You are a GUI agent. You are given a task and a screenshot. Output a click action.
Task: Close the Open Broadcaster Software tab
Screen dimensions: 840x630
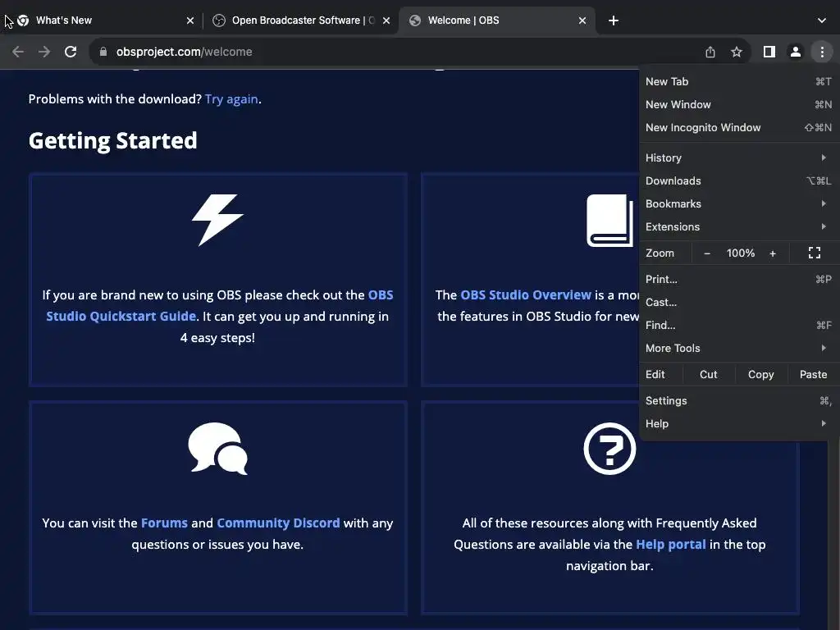point(386,21)
